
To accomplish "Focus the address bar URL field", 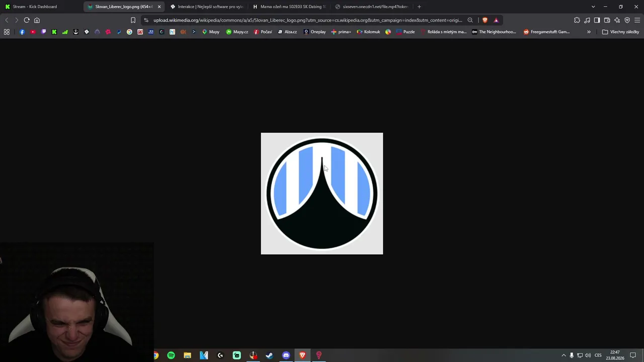I will click(x=307, y=20).
